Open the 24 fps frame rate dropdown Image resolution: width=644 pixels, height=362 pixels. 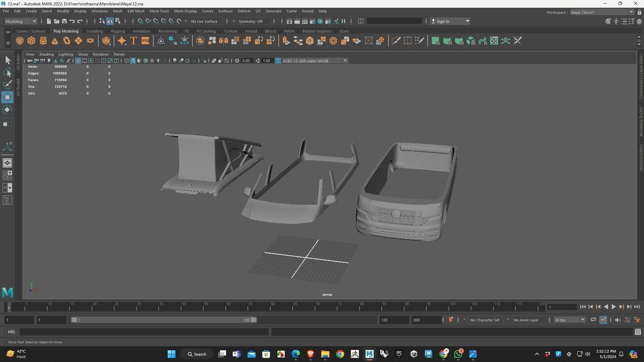pyautogui.click(x=570, y=320)
